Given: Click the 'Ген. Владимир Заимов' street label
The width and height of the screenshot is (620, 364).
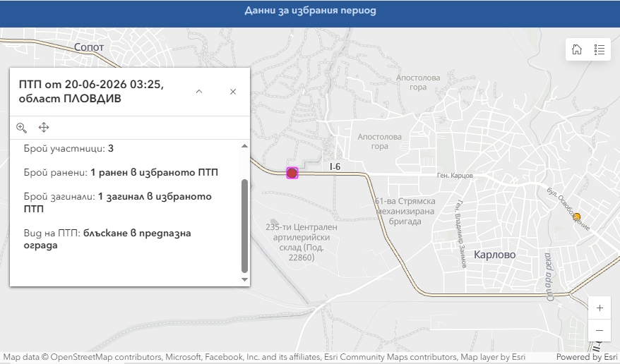Looking at the screenshot, I should pos(460,234).
